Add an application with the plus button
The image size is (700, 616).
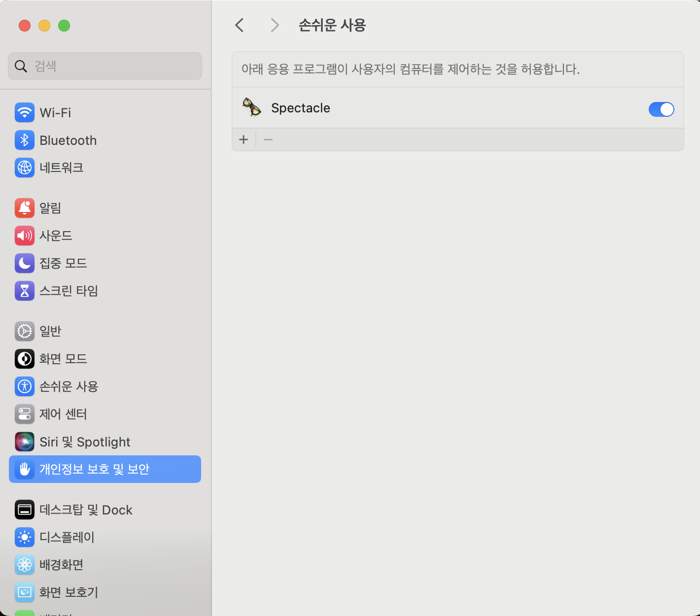point(244,139)
